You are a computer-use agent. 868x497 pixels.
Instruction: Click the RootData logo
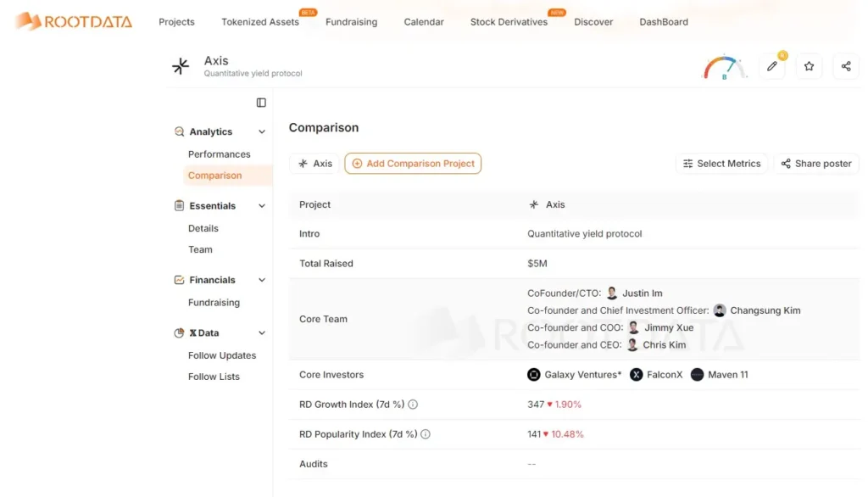pyautogui.click(x=74, y=21)
